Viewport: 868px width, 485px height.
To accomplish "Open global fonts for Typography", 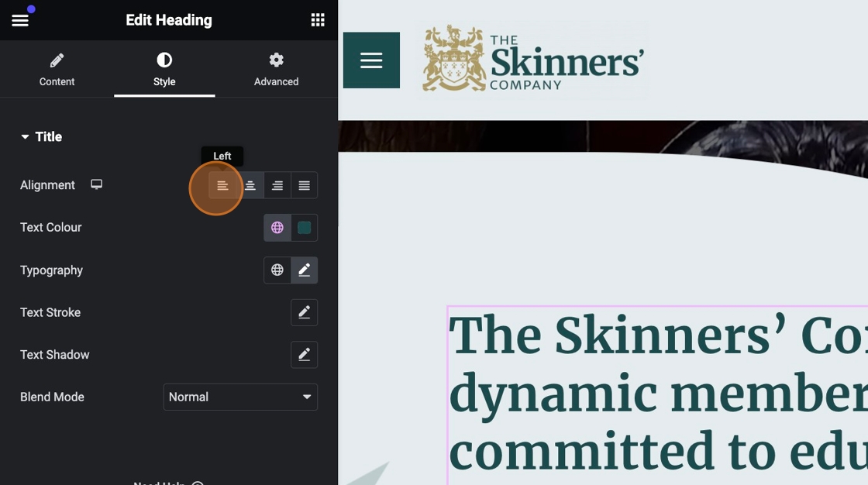I will click(x=277, y=270).
